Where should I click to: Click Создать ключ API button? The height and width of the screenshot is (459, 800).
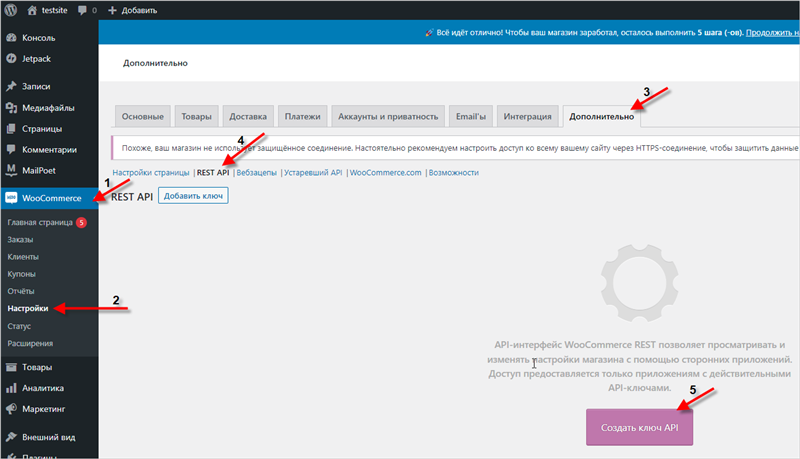click(x=639, y=427)
